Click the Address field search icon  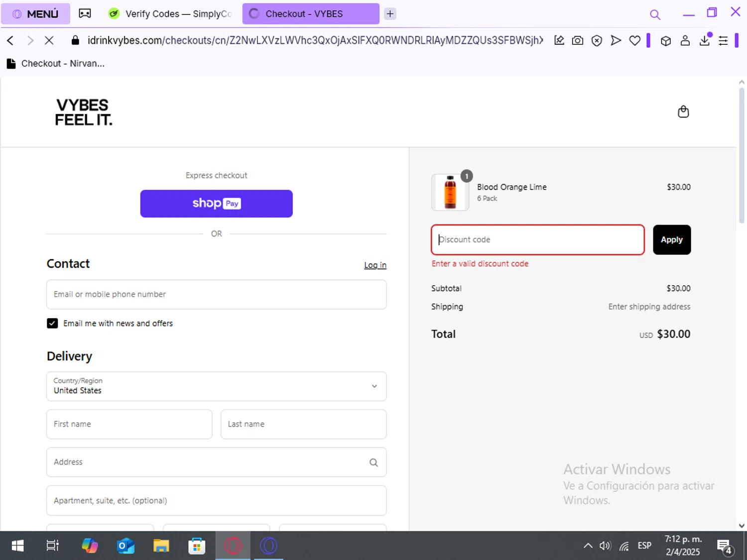click(x=373, y=462)
